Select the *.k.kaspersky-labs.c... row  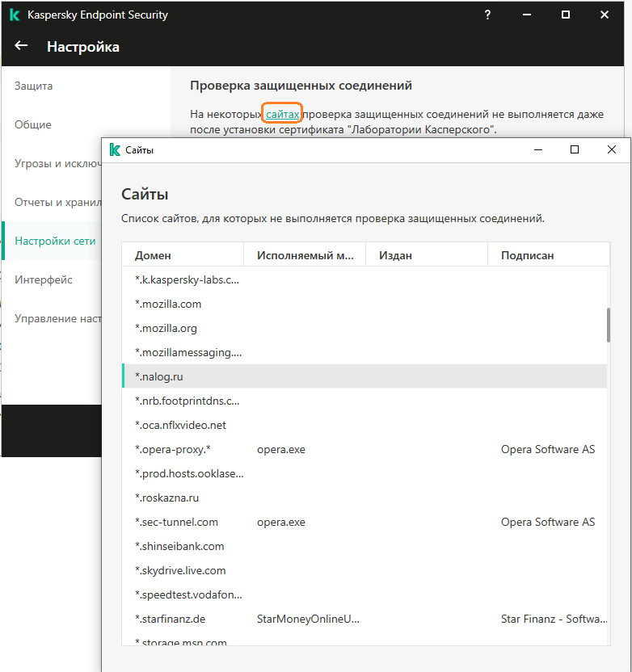pos(364,279)
